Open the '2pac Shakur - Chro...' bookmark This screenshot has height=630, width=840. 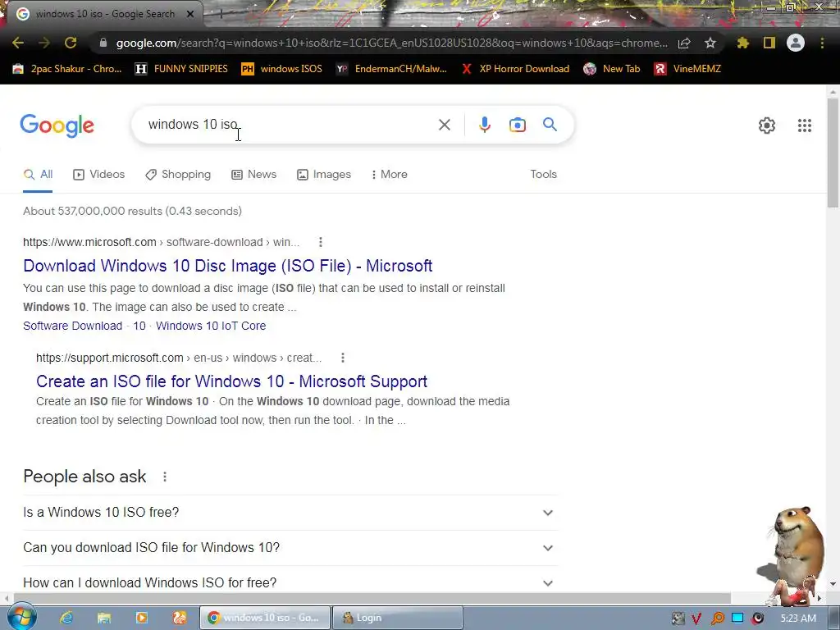[67, 69]
